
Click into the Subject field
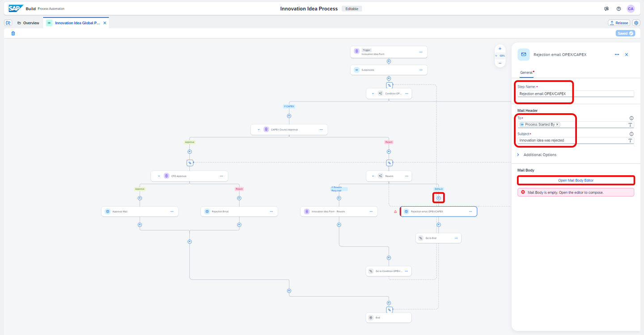tap(572, 140)
